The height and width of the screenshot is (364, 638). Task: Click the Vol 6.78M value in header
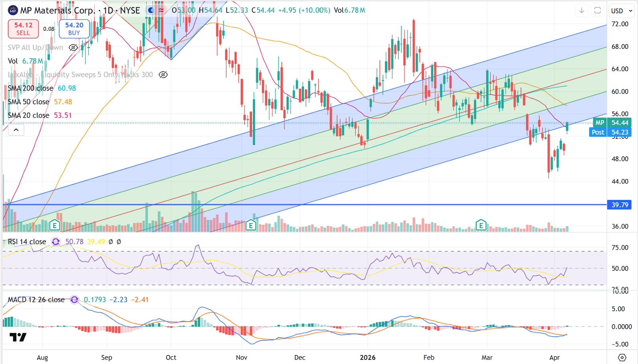[x=350, y=10]
